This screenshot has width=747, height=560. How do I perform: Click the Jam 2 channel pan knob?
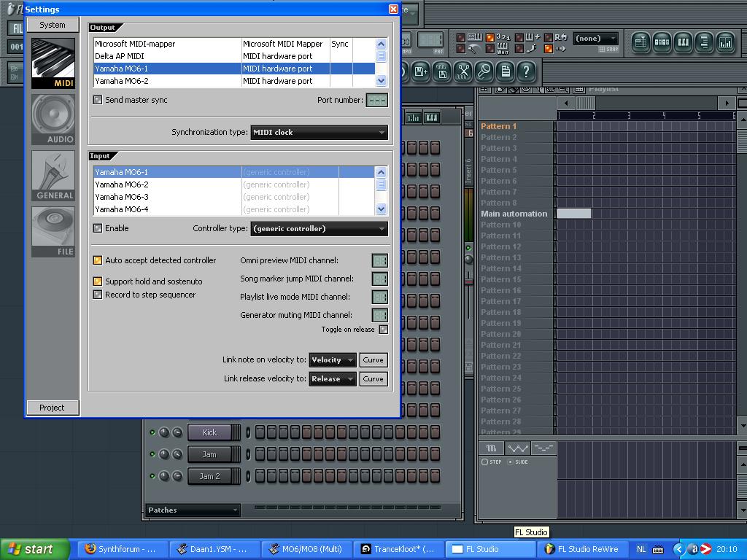(x=164, y=476)
